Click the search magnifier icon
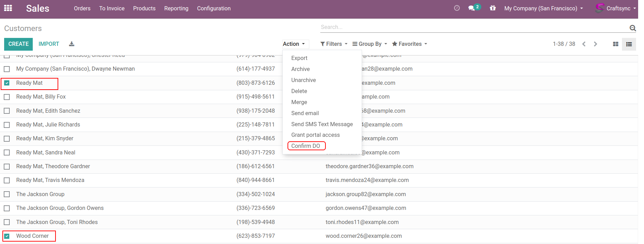The image size is (644, 244). (633, 28)
